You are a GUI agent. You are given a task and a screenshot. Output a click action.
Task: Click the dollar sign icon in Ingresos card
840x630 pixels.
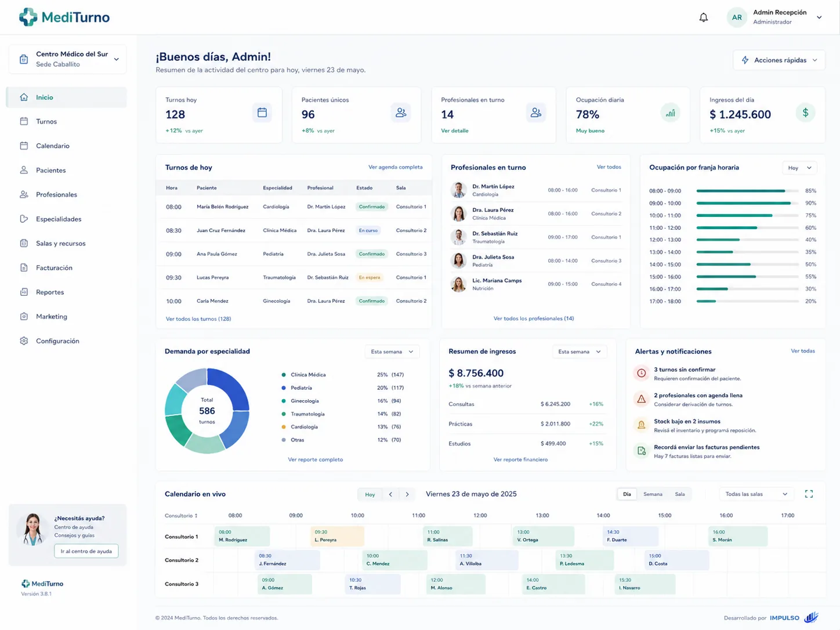pos(805,113)
